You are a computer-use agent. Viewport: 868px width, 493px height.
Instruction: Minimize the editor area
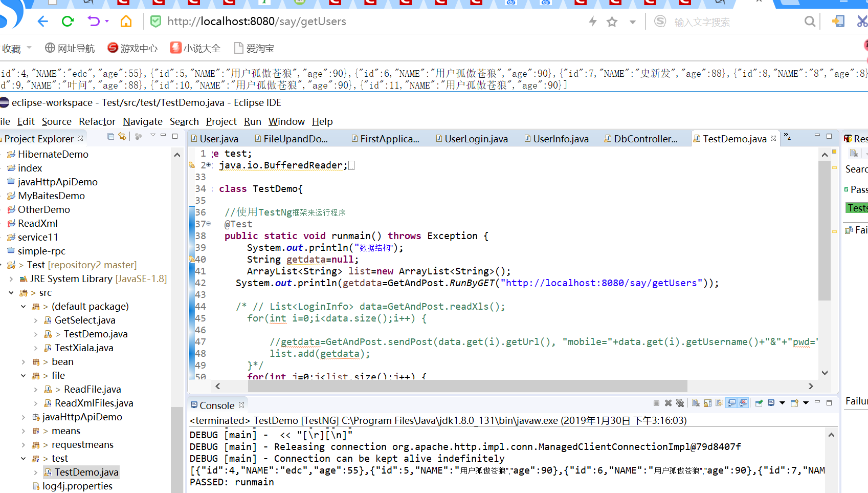(x=817, y=136)
